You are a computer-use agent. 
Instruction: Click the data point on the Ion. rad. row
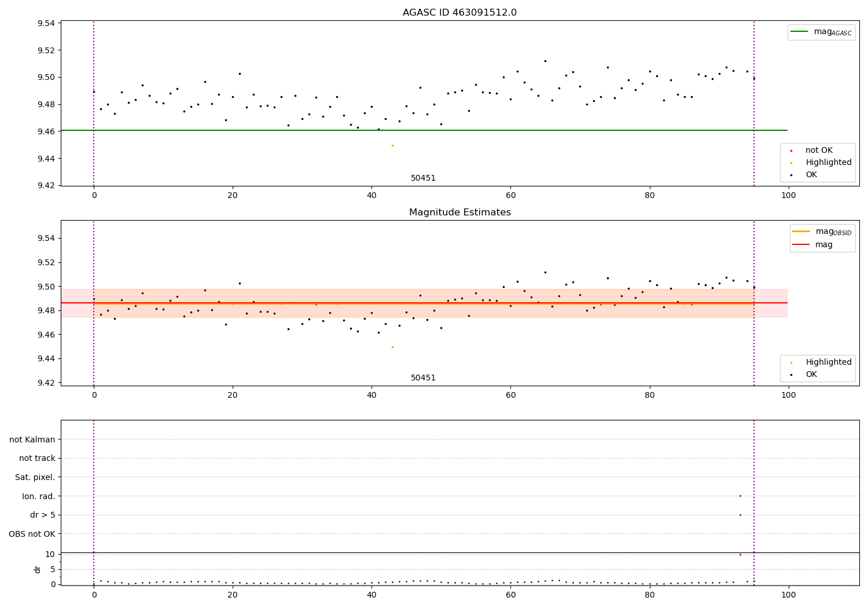tap(740, 496)
